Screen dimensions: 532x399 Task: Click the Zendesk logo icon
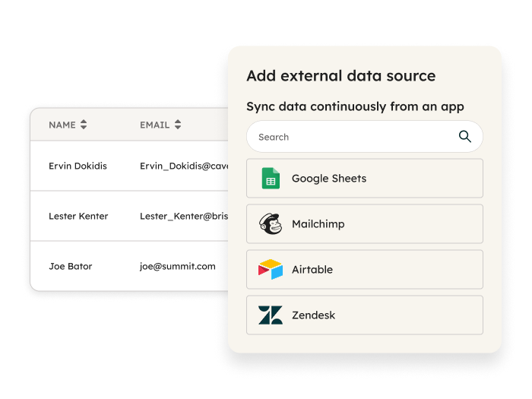tap(271, 315)
